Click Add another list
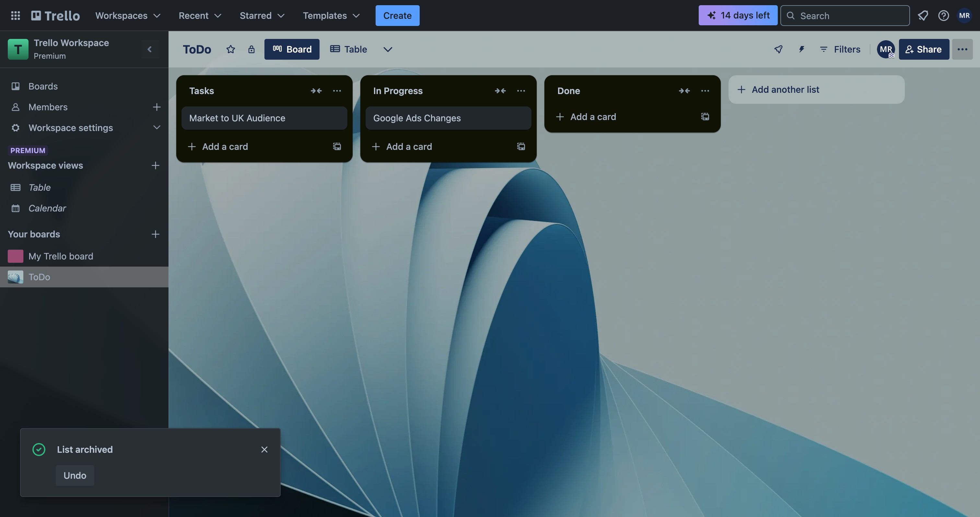This screenshot has width=980, height=517. [x=816, y=90]
